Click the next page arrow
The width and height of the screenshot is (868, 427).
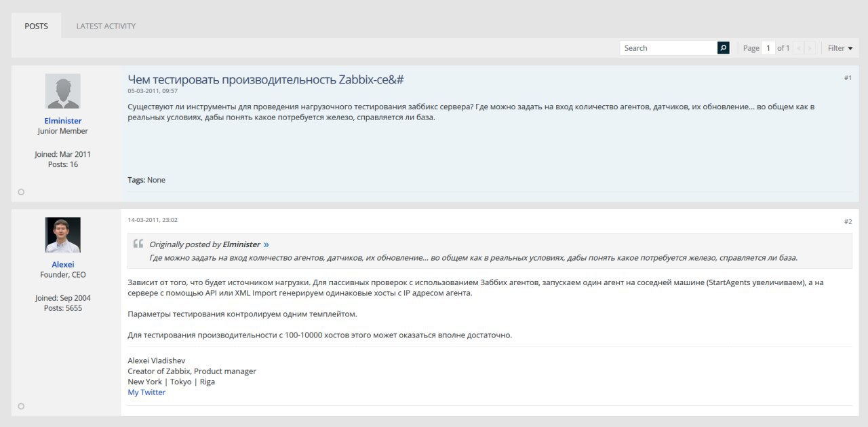810,48
